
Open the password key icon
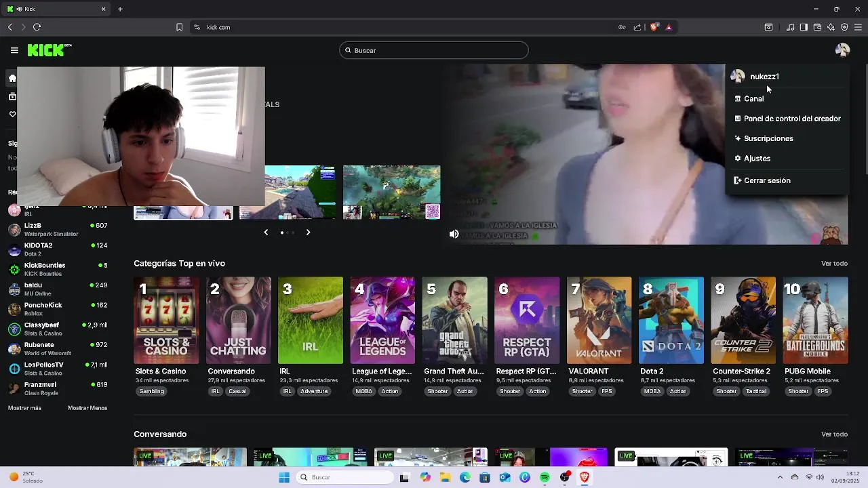click(x=622, y=27)
